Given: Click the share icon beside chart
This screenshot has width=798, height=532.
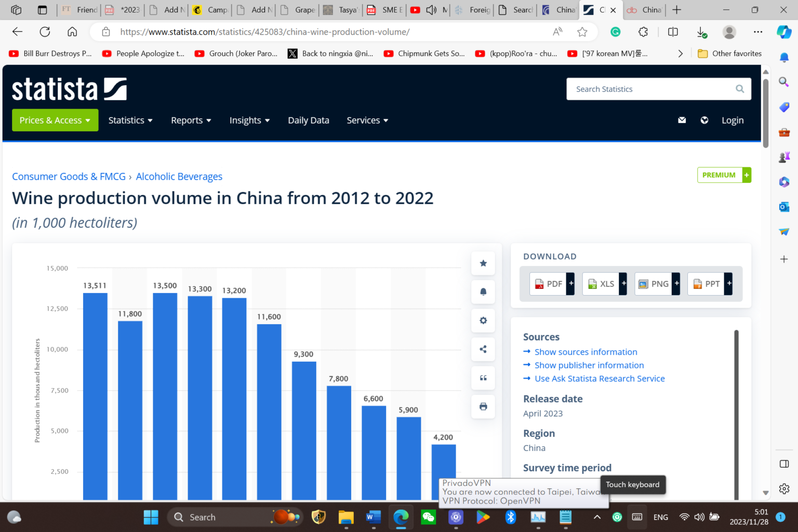Looking at the screenshot, I should click(x=483, y=349).
